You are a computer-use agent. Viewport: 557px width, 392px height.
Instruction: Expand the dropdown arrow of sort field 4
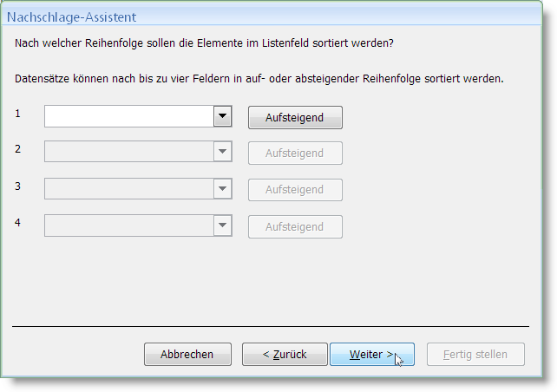pyautogui.click(x=223, y=225)
